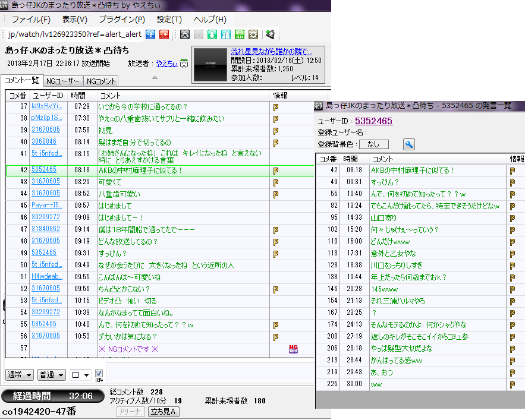
Task: Click the wrench icon in user comment window
Action: coord(409,144)
